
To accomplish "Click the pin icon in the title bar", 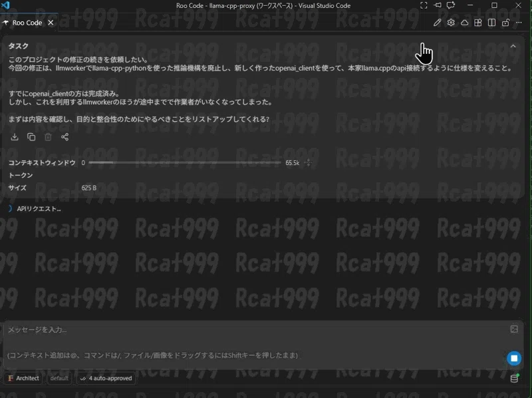I will [438, 5].
